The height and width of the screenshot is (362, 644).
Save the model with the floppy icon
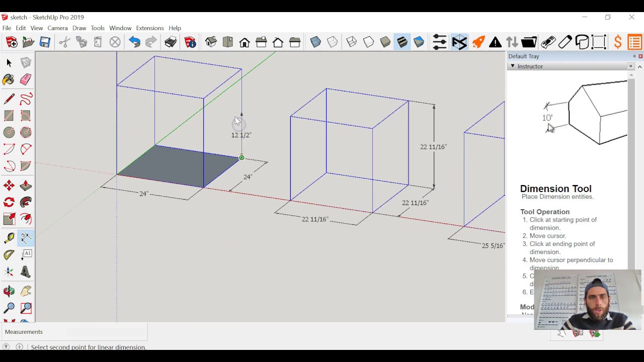(x=45, y=42)
